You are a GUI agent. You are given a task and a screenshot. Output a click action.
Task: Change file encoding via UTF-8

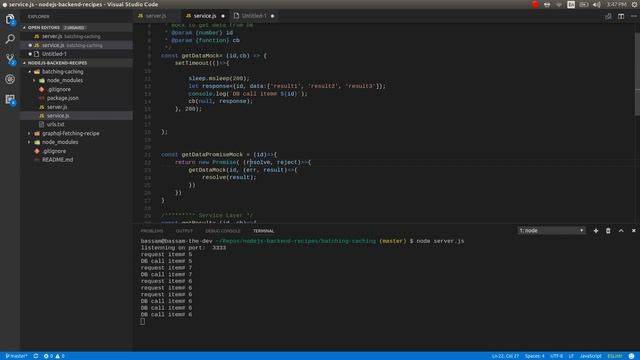point(557,356)
